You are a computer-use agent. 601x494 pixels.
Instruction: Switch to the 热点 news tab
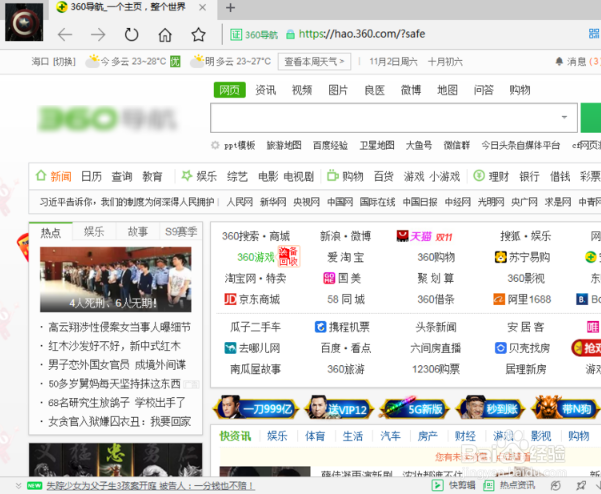click(x=51, y=232)
